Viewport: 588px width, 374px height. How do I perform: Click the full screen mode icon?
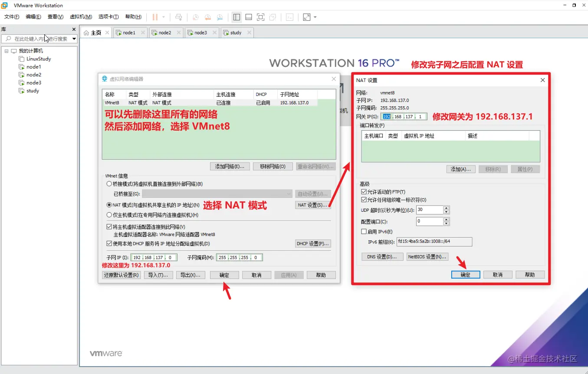point(261,17)
